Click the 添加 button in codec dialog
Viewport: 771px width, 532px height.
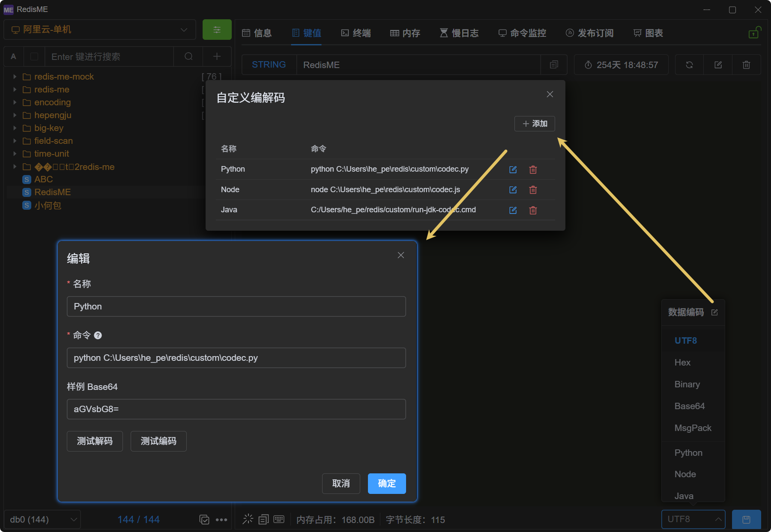click(x=535, y=124)
